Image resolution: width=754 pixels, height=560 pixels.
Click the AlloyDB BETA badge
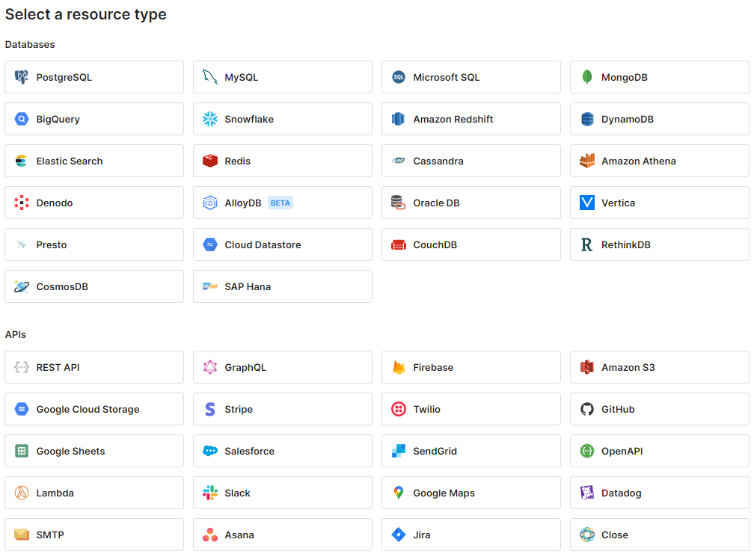[280, 203]
